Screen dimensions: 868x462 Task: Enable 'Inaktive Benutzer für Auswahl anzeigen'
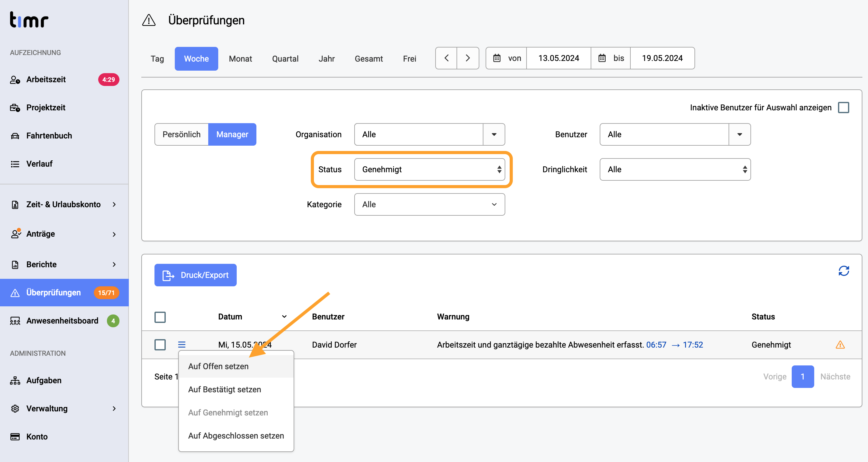pyautogui.click(x=843, y=108)
